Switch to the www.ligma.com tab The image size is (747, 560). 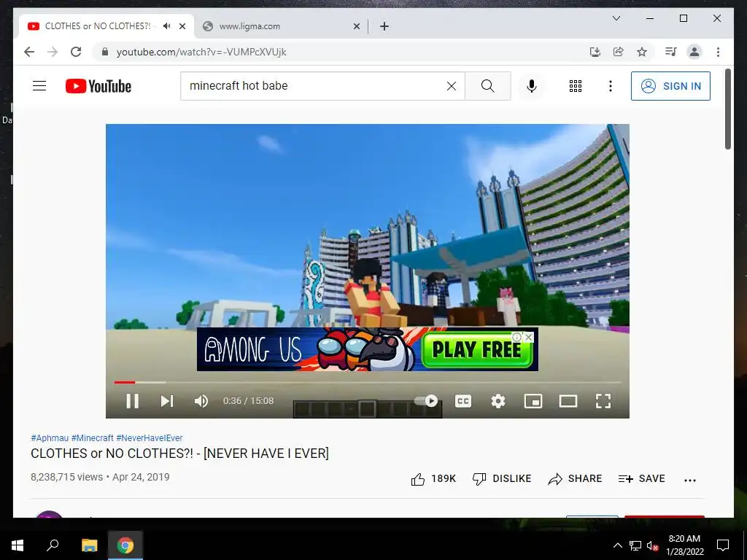281,26
